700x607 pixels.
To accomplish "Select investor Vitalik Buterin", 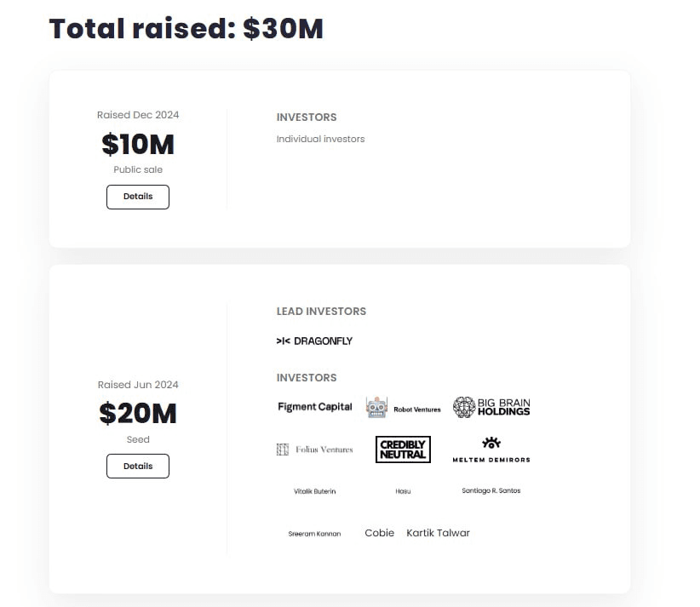I will tap(315, 491).
